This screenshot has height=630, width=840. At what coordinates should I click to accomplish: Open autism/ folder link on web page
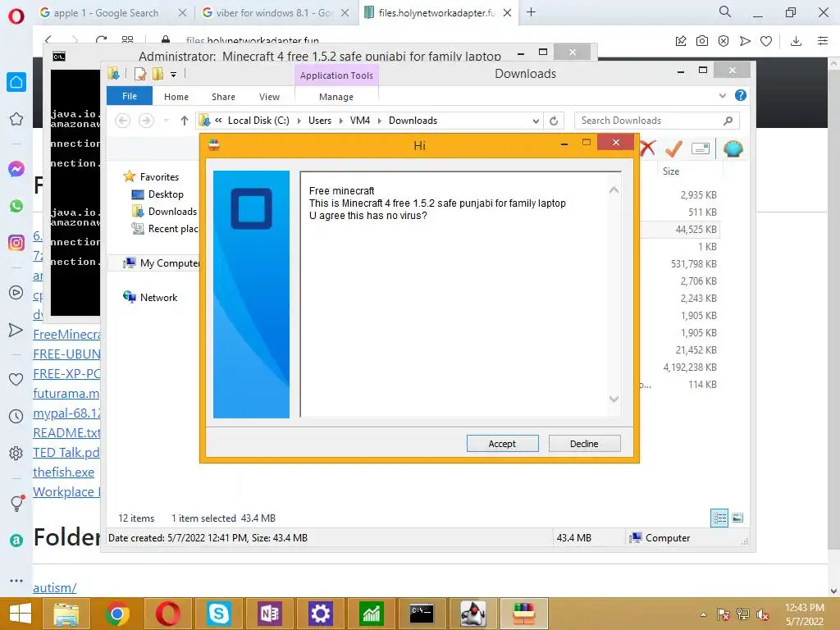pyautogui.click(x=55, y=587)
